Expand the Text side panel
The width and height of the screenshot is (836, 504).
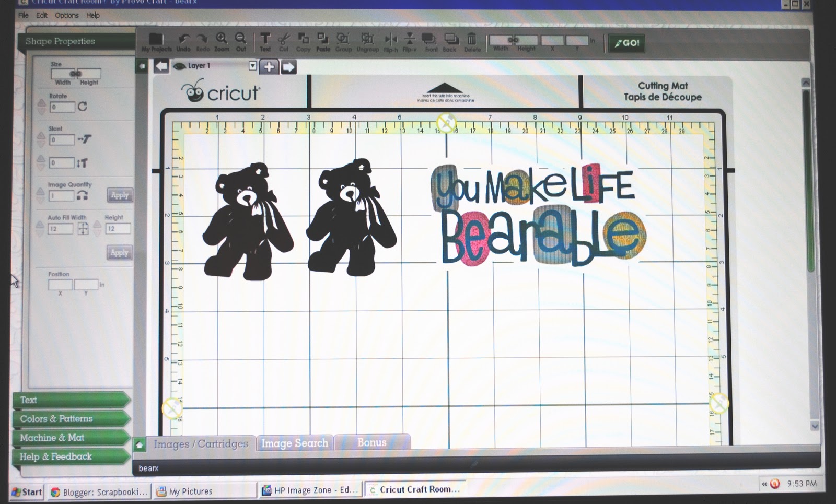(71, 400)
